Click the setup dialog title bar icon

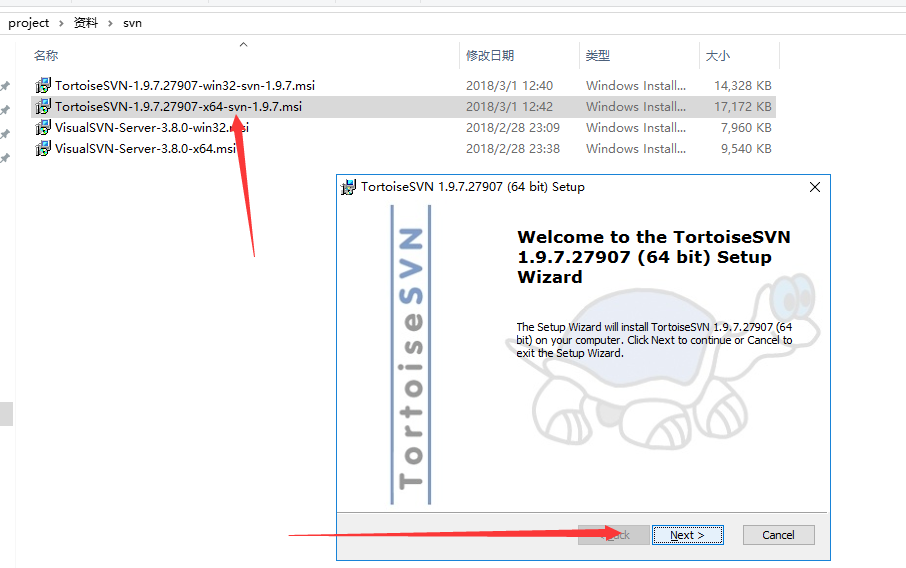[x=348, y=187]
